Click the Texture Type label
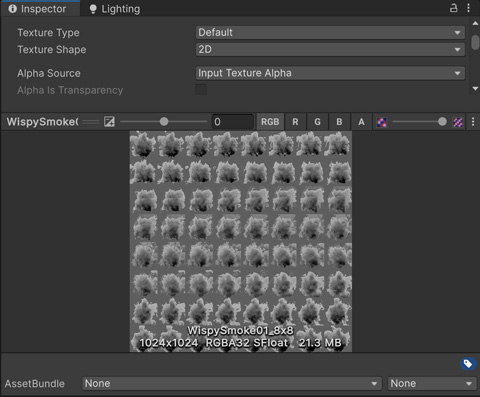 pyautogui.click(x=48, y=33)
